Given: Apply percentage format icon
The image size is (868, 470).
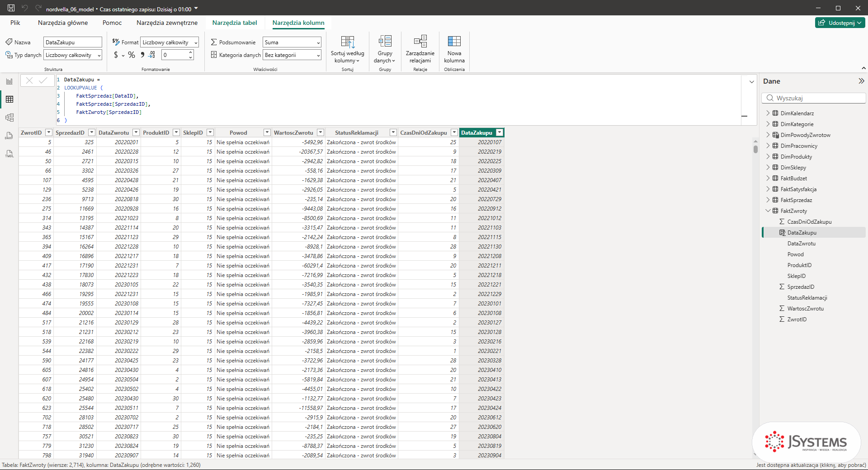Looking at the screenshot, I should [132, 55].
